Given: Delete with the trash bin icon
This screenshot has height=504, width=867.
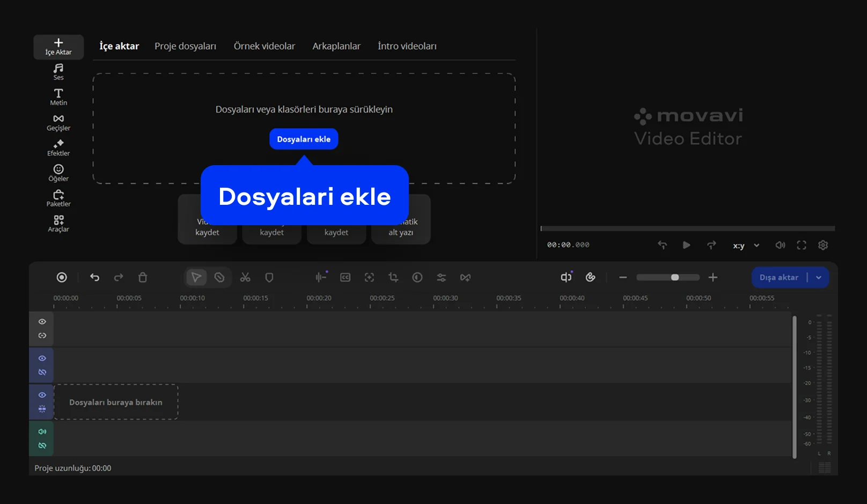Looking at the screenshot, I should pyautogui.click(x=143, y=277).
